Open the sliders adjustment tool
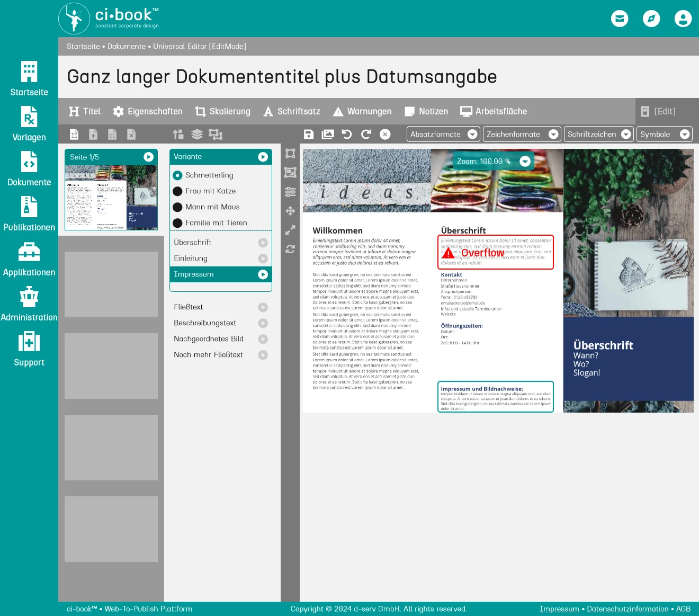Image resolution: width=699 pixels, height=616 pixels. tap(290, 192)
